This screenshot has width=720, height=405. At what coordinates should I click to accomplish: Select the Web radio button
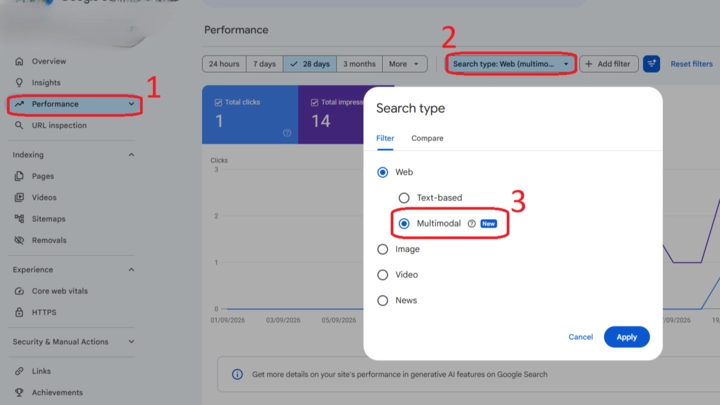[382, 172]
